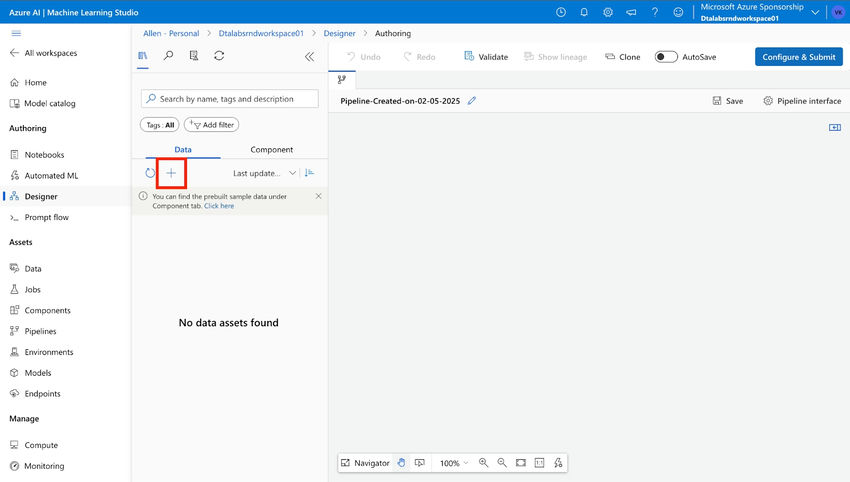Click Configure & Submit button
This screenshot has height=482, width=850.
pos(799,56)
